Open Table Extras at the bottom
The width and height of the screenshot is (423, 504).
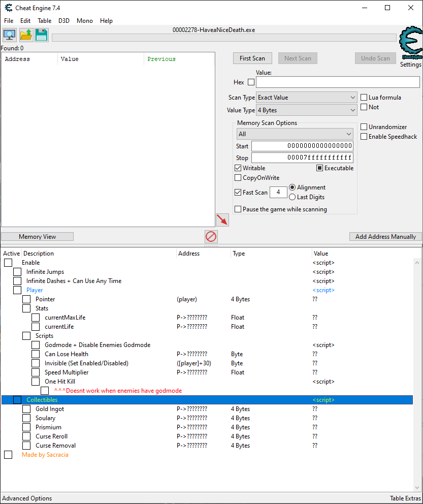[405, 498]
